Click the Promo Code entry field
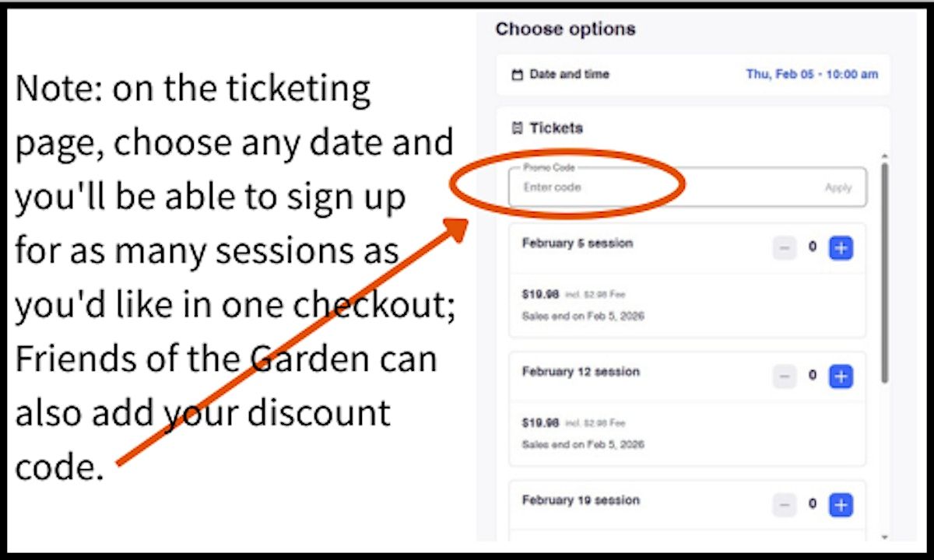This screenshot has height=560, width=934. pos(662,187)
